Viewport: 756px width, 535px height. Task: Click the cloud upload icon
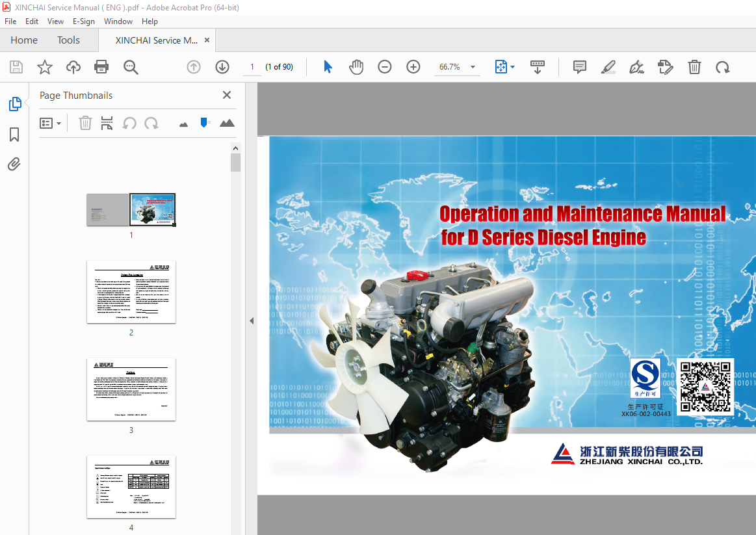pos(73,67)
